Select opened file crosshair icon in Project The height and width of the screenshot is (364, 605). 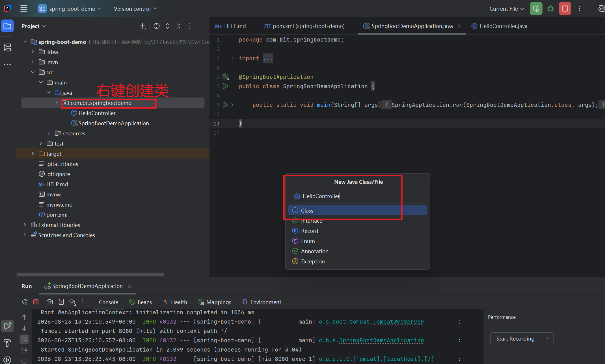[x=157, y=26]
